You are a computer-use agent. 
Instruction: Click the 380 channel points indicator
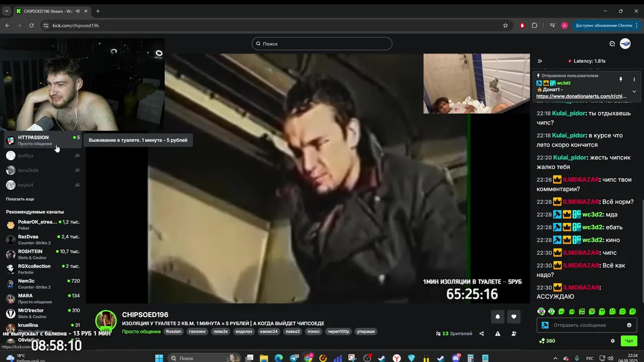pos(547,341)
